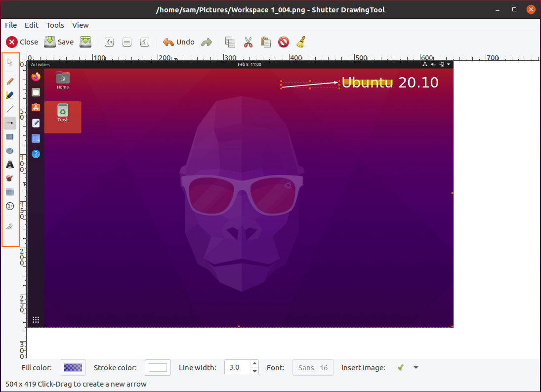Redo the undone action
This screenshot has width=541, height=392.
(207, 42)
